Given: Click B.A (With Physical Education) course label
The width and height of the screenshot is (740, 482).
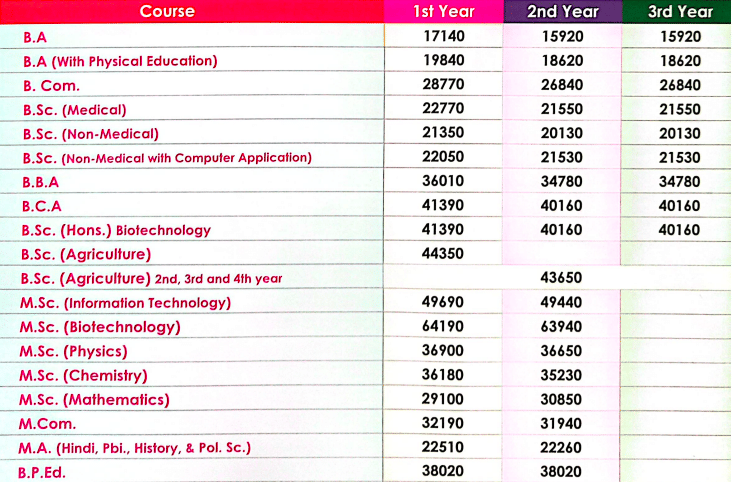Looking at the screenshot, I should (x=120, y=61).
